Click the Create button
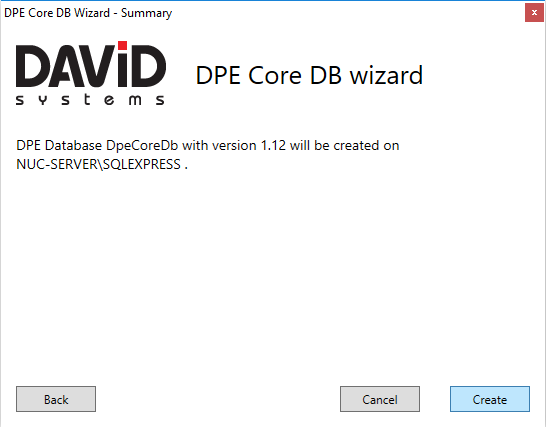Image resolution: width=546 pixels, height=427 pixels. [490, 399]
